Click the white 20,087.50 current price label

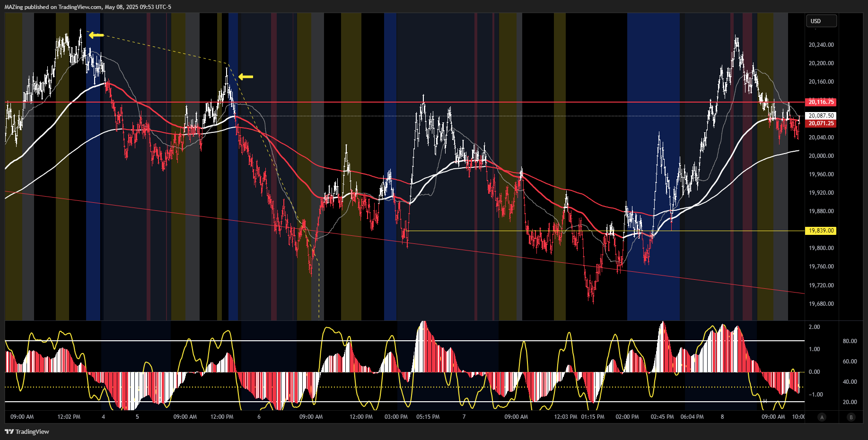point(821,116)
